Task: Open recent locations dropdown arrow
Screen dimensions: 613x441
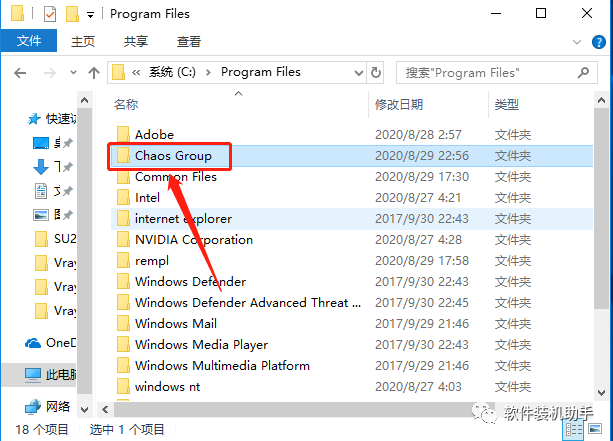Action: pyautogui.click(x=73, y=72)
